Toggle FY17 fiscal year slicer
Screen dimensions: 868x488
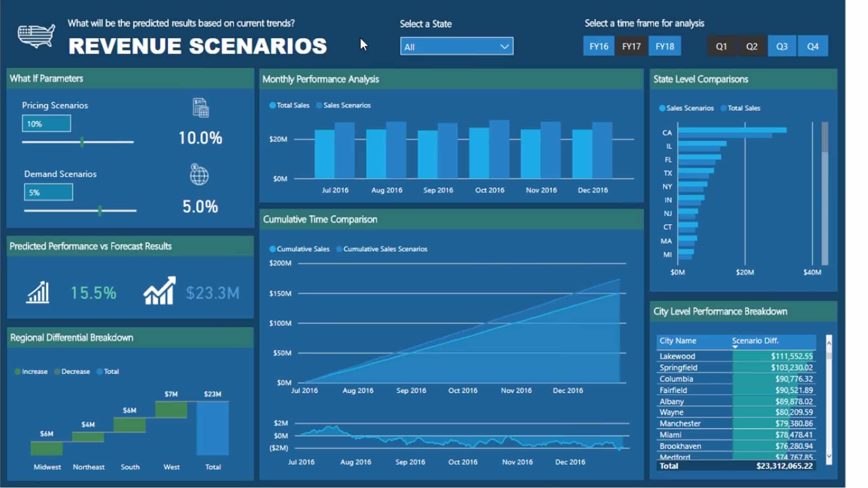tap(631, 46)
